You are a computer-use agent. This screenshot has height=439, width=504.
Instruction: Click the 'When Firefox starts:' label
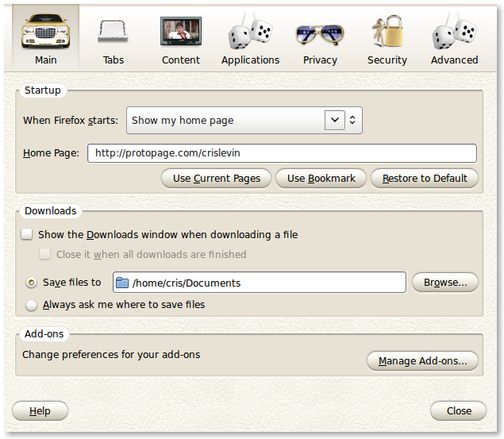point(71,120)
